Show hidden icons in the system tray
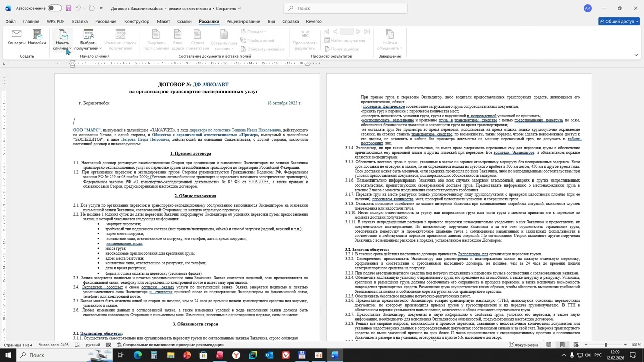The height and width of the screenshot is (362, 644). click(563, 355)
